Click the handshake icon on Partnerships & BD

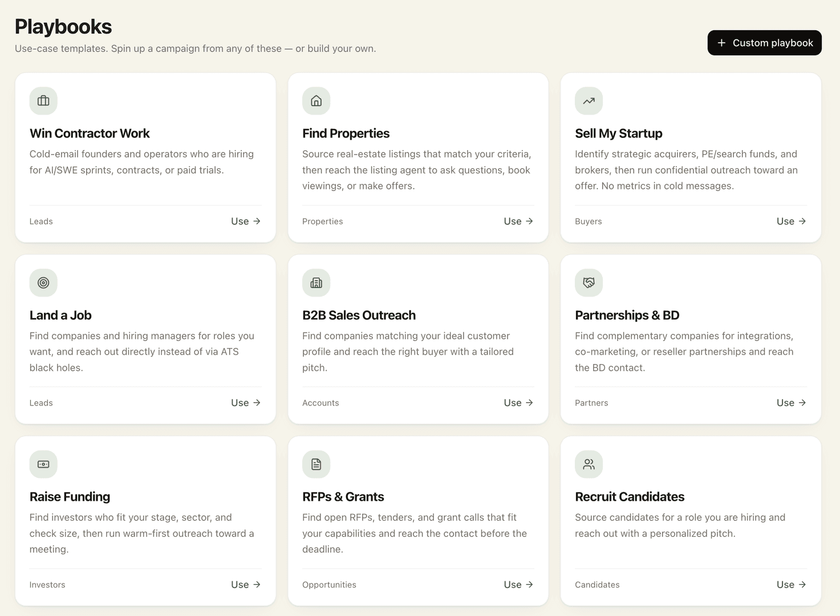tap(589, 283)
